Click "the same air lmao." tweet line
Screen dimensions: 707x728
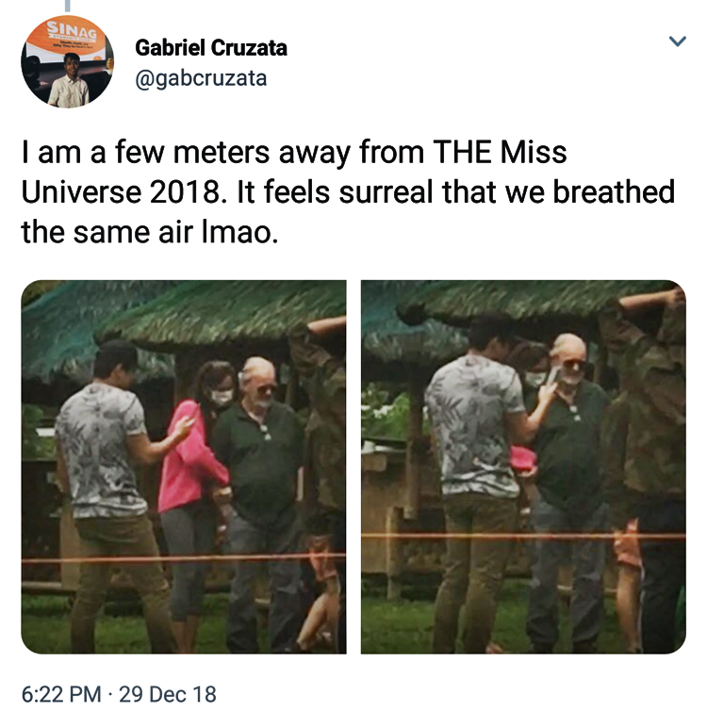[150, 232]
